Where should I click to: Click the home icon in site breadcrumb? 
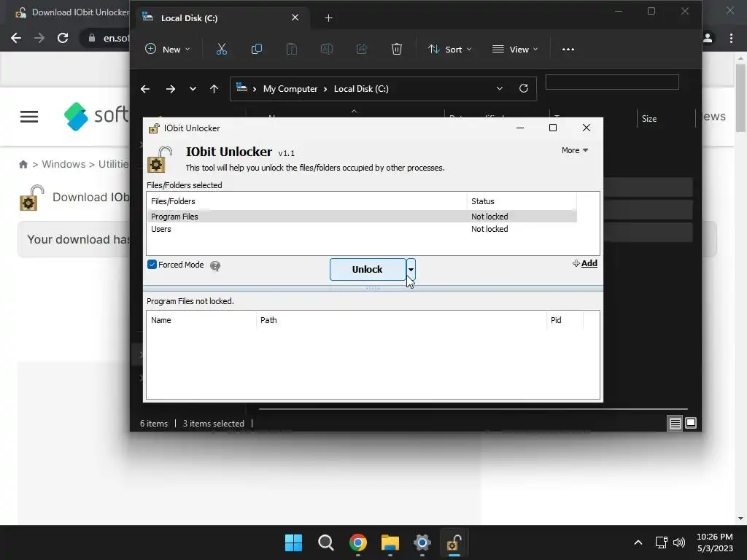click(23, 164)
